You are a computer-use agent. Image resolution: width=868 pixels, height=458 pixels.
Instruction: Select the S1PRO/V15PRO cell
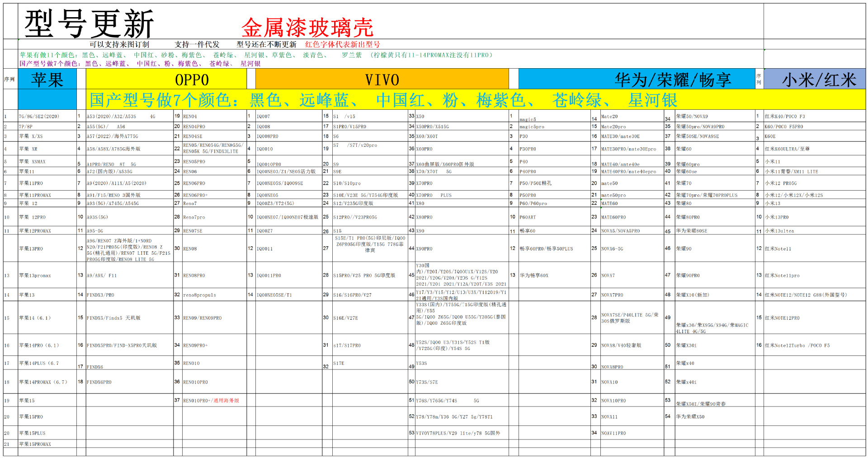[x=370, y=126]
